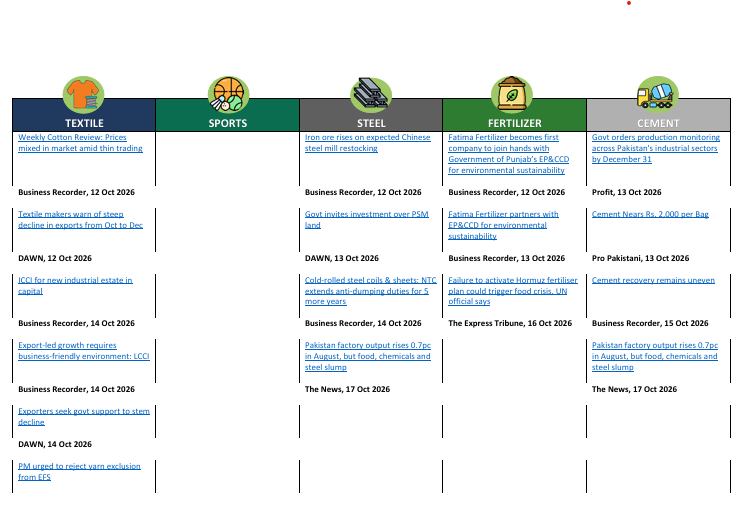
Task: Click 'The Express Tribune, 16 Oct 2026' text
Action: click(510, 323)
